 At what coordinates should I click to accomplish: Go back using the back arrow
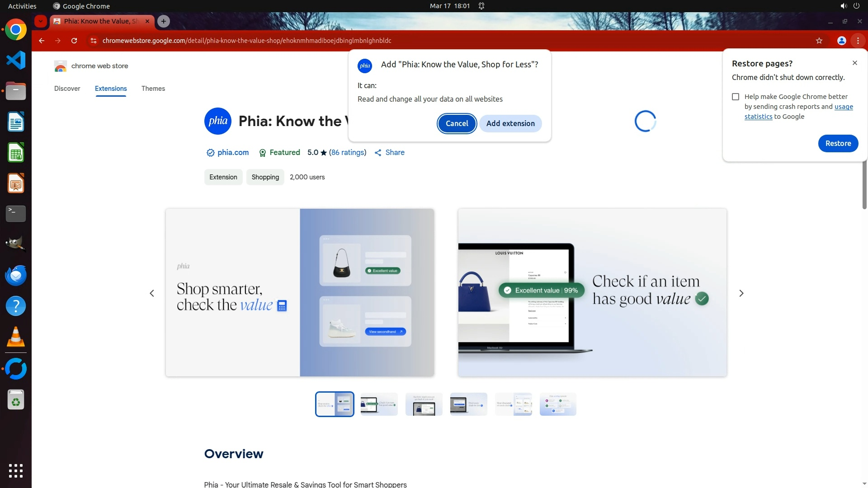[42, 41]
